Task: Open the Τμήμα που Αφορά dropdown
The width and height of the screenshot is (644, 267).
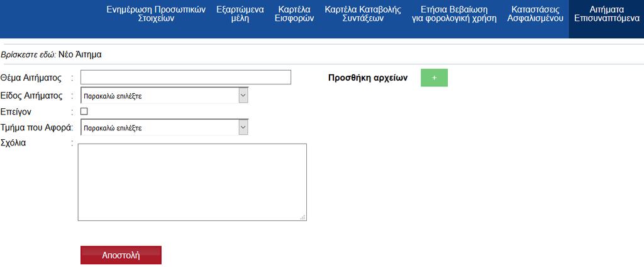Action: 165,128
